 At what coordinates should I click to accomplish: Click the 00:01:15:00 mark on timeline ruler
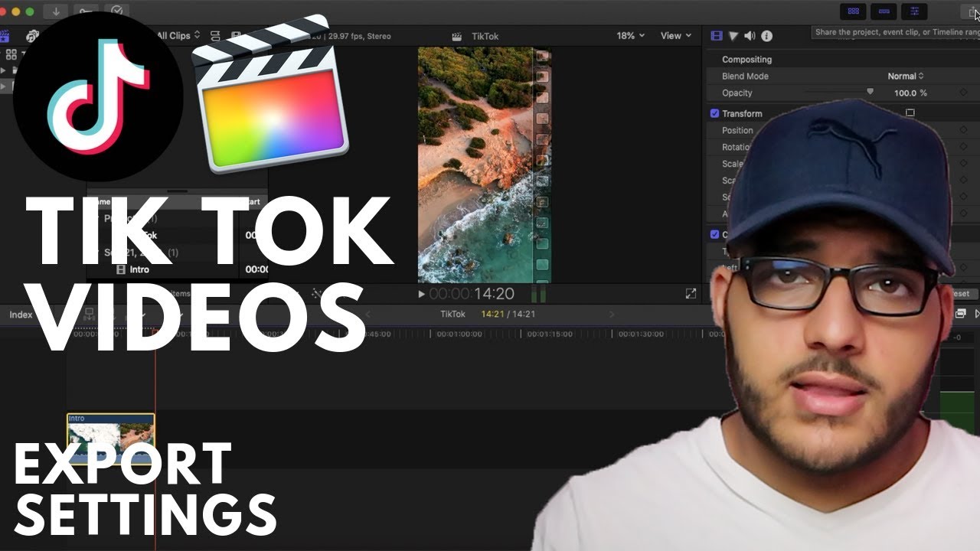(550, 334)
